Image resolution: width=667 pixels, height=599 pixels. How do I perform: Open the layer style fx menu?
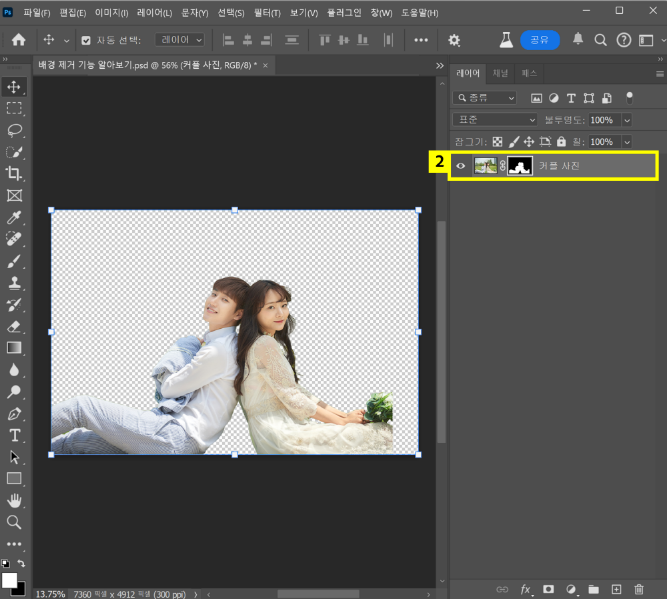coord(526,589)
